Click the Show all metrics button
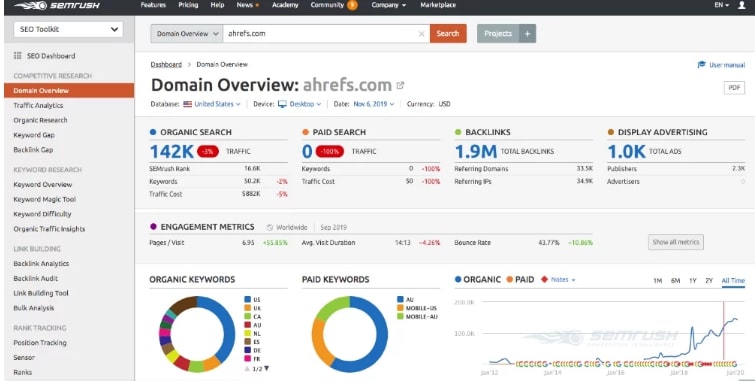 coord(675,242)
